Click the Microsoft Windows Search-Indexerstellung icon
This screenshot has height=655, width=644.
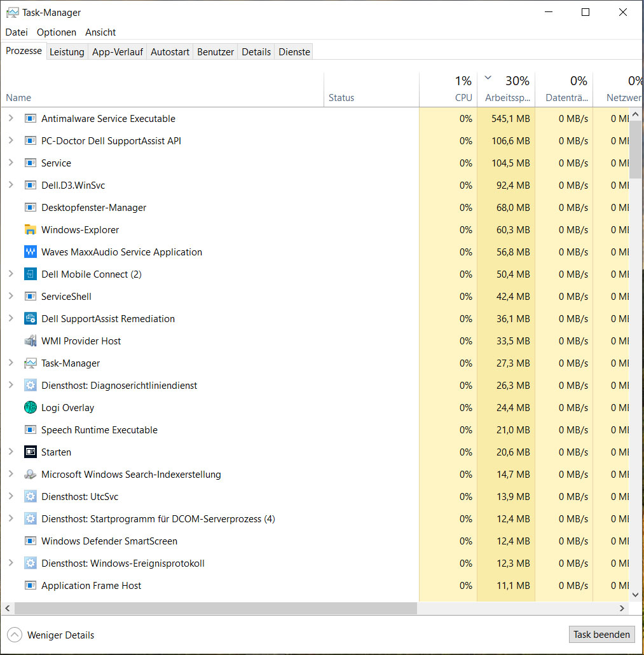(x=30, y=474)
